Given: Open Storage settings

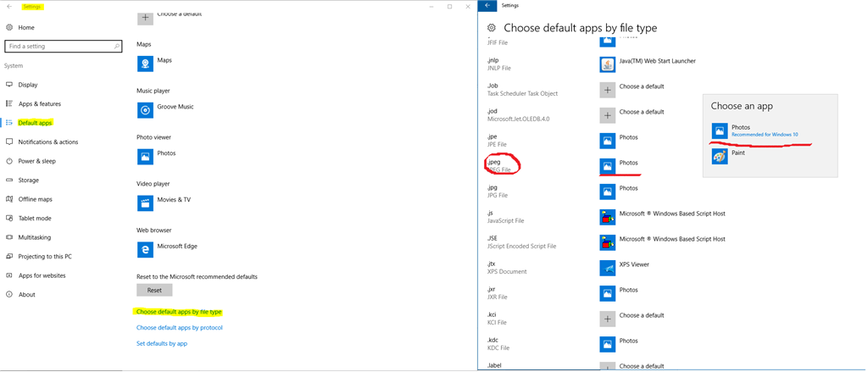Looking at the screenshot, I should click(28, 180).
